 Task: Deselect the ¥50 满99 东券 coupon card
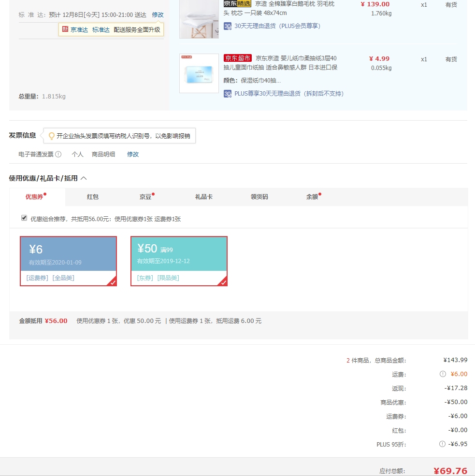179,261
